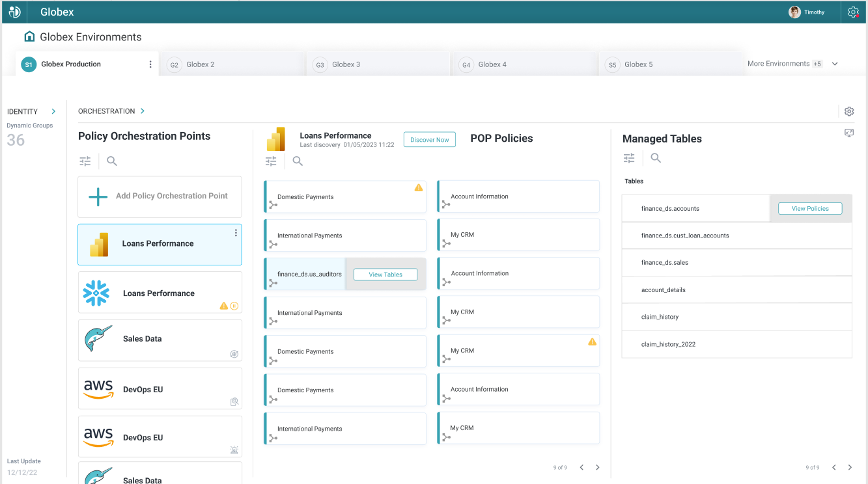
Task: Click the settings gear in the top header
Action: click(x=853, y=12)
